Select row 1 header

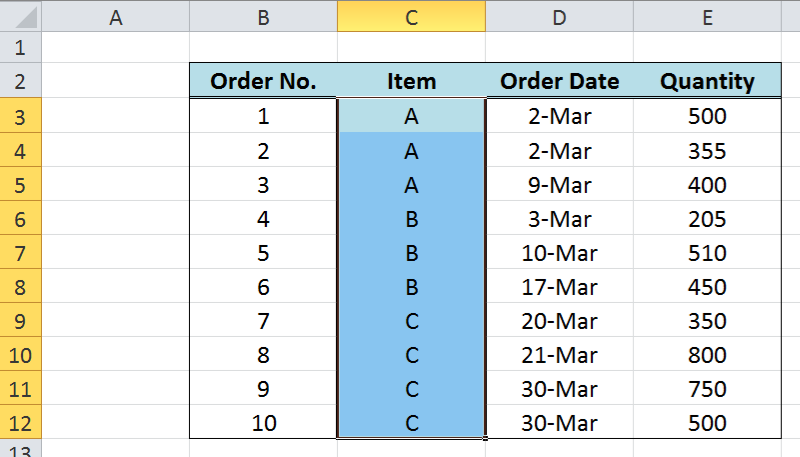20,47
